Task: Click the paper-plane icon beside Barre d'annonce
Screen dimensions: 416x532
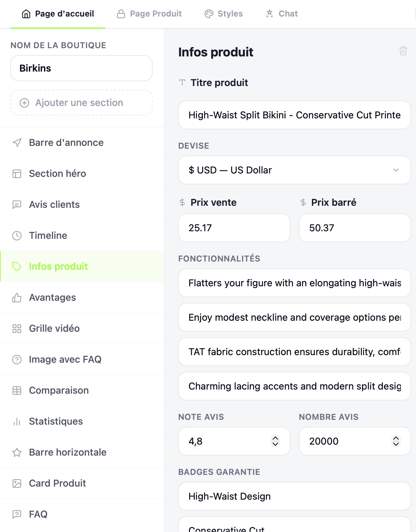Action: [x=17, y=142]
